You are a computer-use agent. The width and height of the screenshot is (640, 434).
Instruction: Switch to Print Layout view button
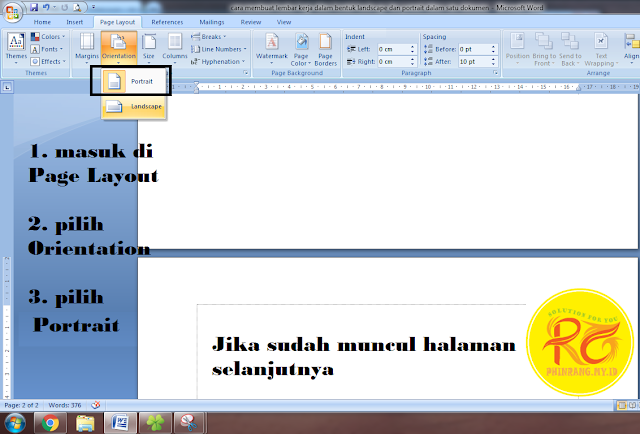(622, 405)
